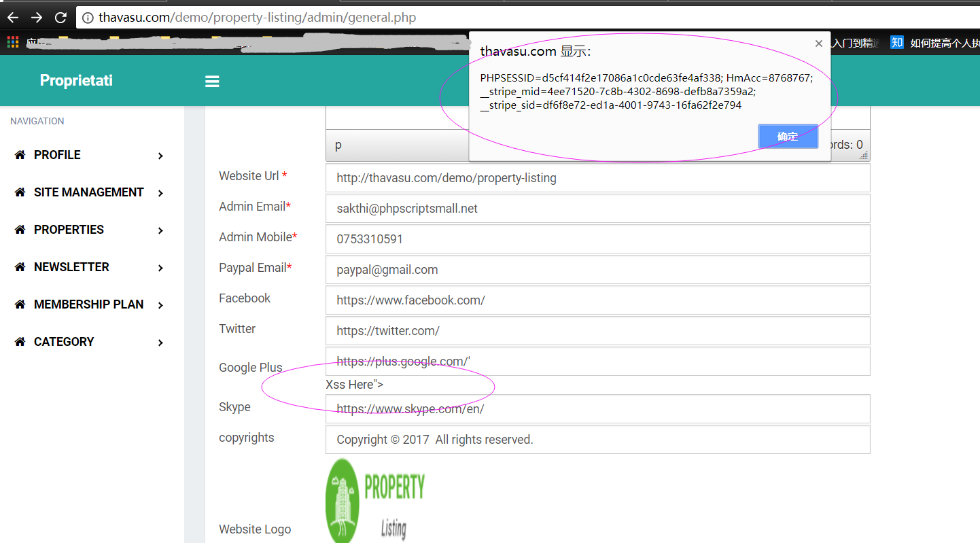Expand the PROPERTIES chevron
This screenshot has width=980, height=543.
(x=160, y=230)
